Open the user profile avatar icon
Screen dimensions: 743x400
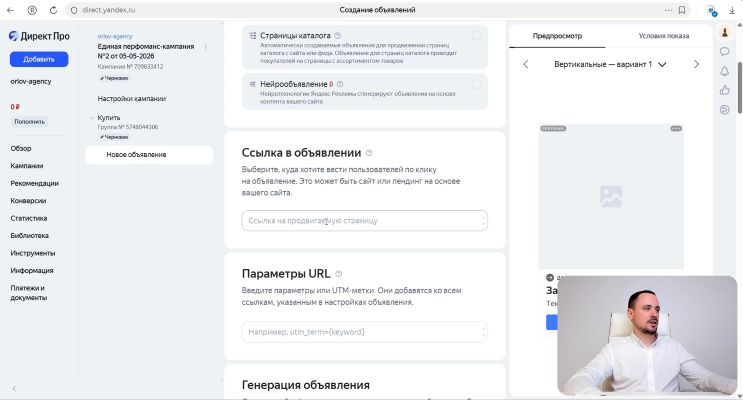point(725,32)
